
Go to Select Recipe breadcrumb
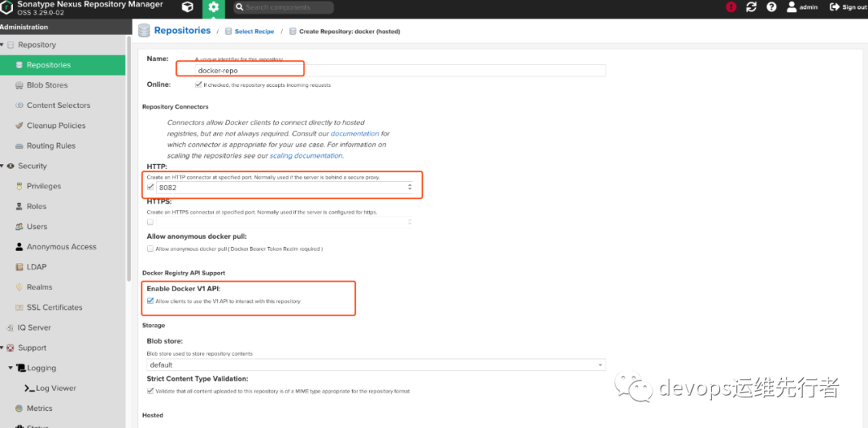click(x=254, y=31)
